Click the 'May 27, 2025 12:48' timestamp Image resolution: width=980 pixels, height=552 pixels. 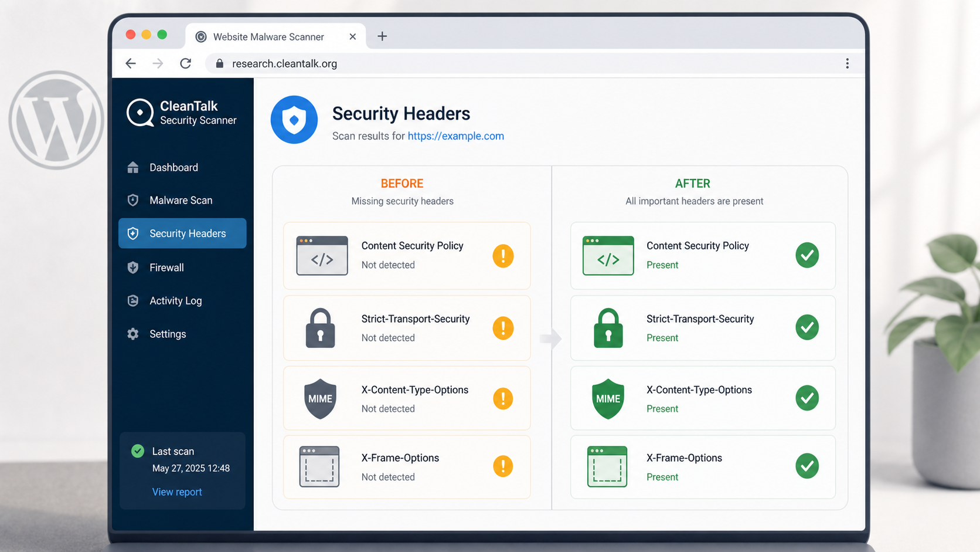(191, 468)
